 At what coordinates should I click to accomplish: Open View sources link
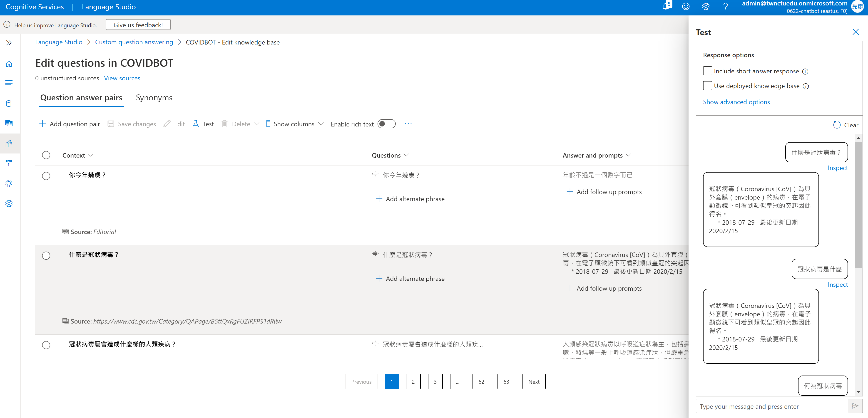122,78
